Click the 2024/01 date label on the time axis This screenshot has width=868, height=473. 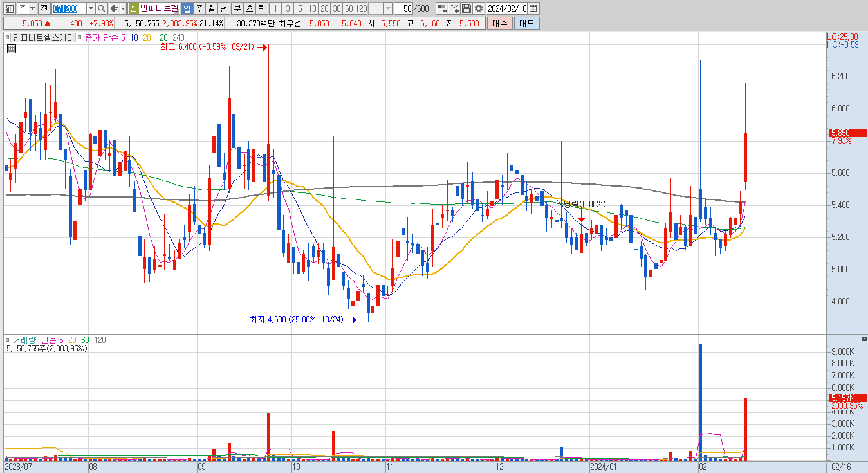tap(604, 467)
